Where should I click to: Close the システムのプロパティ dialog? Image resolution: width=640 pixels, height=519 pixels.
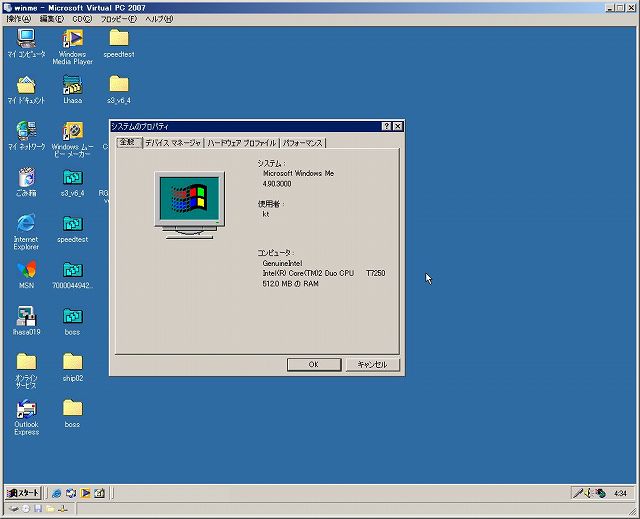pyautogui.click(x=398, y=126)
